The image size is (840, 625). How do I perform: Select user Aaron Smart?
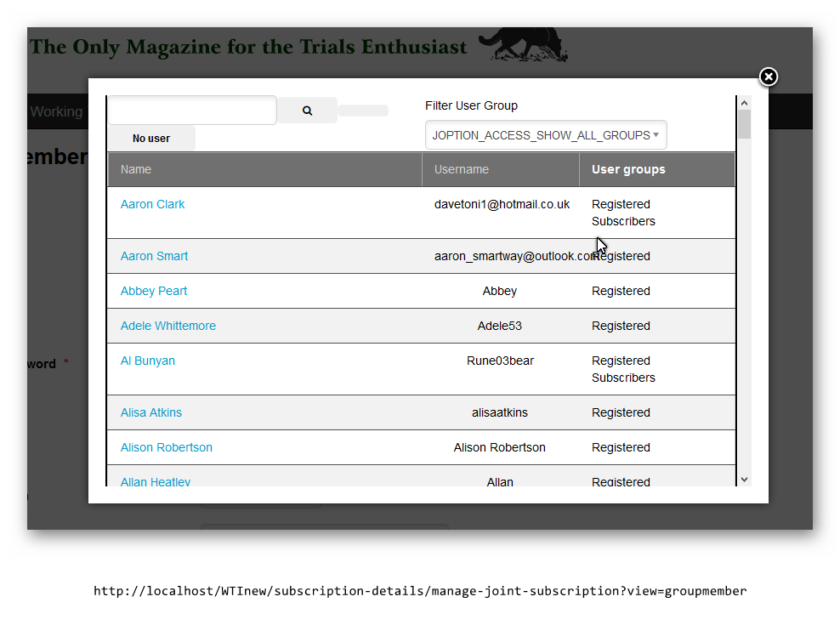(x=154, y=256)
